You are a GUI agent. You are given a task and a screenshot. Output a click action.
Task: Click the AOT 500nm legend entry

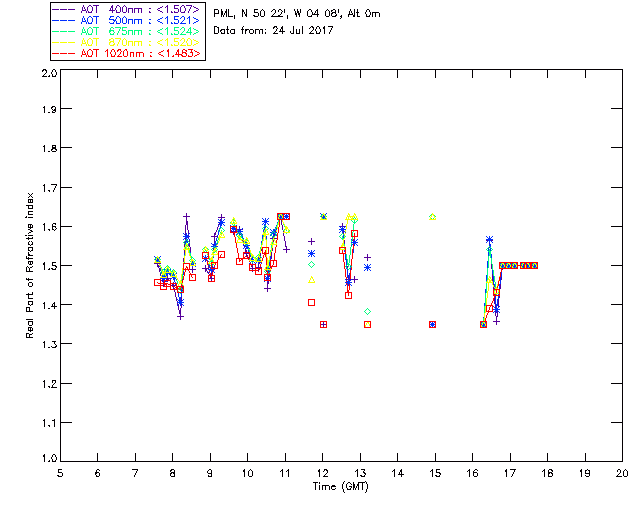coord(126,20)
